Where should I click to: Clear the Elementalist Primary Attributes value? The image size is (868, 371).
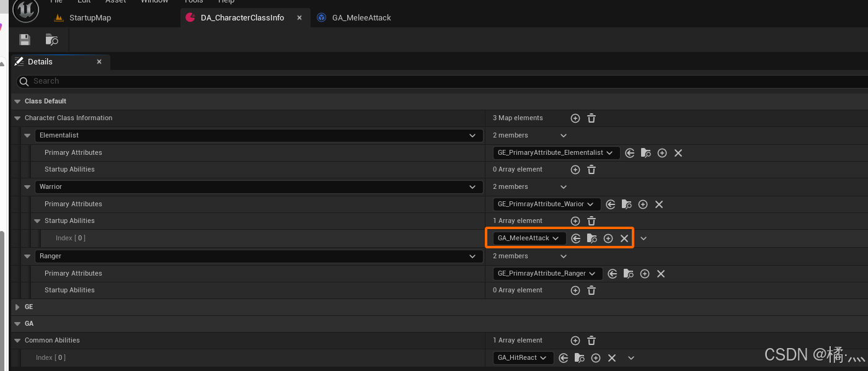pos(678,152)
